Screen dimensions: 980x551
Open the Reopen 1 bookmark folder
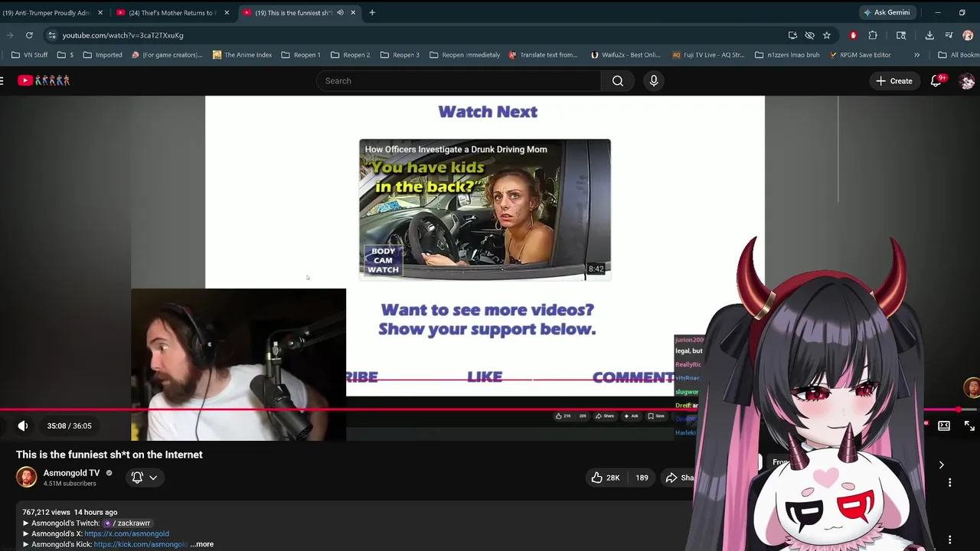pos(301,55)
